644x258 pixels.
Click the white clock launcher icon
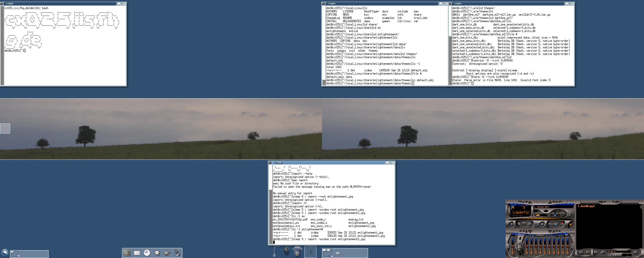click(x=147, y=253)
